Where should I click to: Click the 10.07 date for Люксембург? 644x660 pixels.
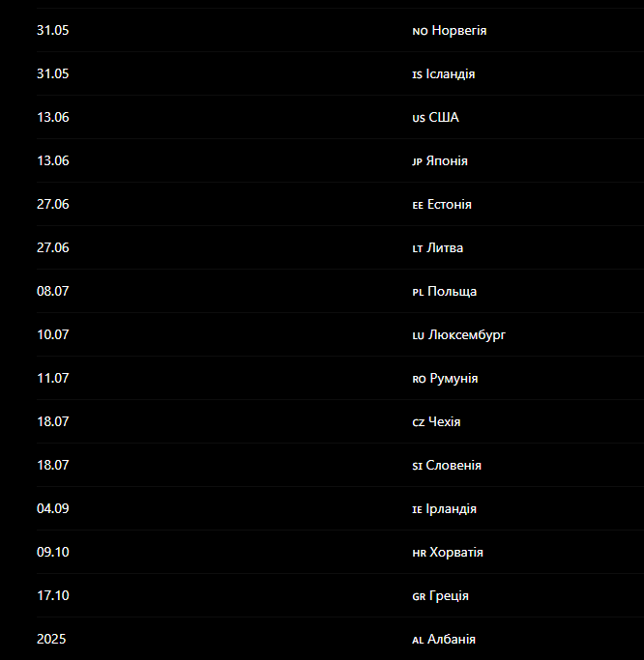point(52,334)
